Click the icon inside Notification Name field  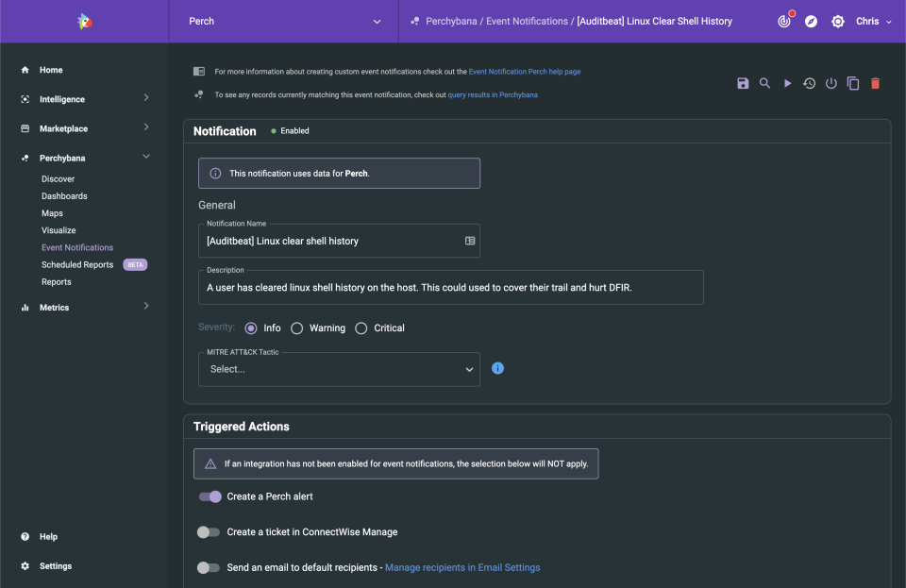[470, 241]
